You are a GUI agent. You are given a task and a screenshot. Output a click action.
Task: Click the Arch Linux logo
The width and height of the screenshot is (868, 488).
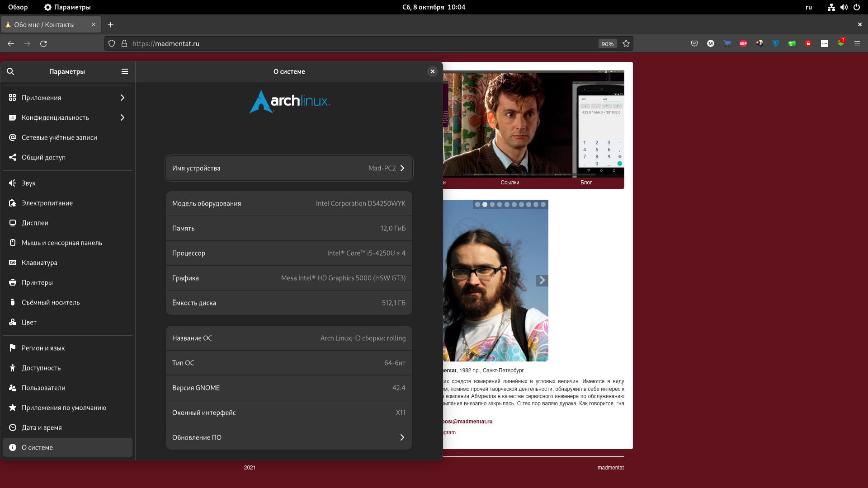289,101
